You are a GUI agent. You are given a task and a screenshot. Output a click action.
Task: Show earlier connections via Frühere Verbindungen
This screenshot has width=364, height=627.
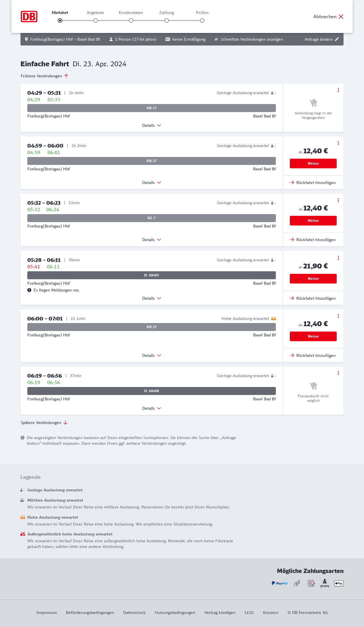pos(44,76)
